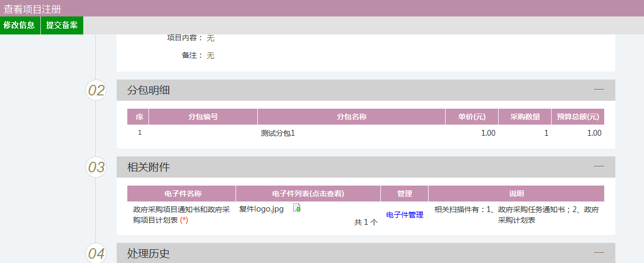
Task: Open the 复件logo.jpg attachment
Action: (262, 209)
